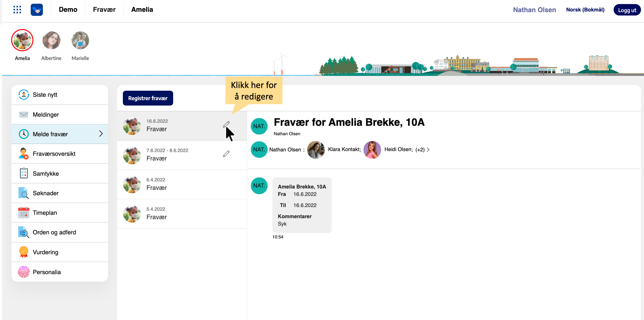Open the Fravær top menu item
The image size is (644, 320).
pos(104,10)
